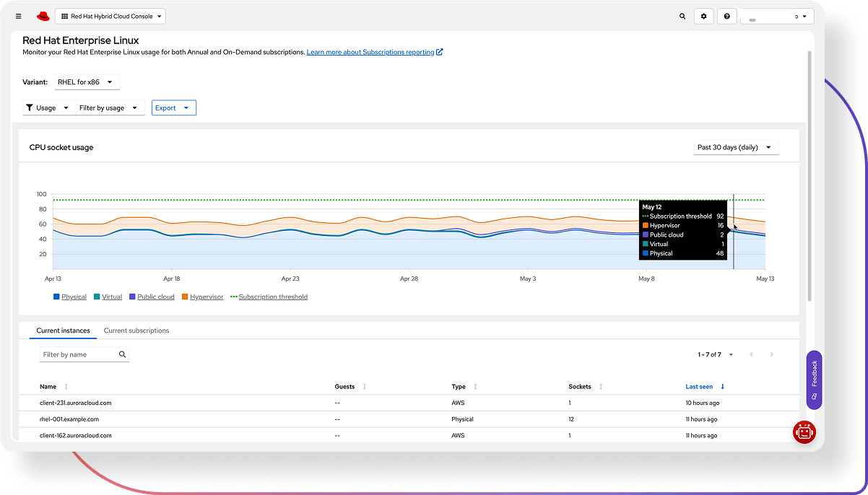Click the Red Hat fedora logo
The width and height of the screenshot is (868, 495).
pyautogui.click(x=43, y=16)
